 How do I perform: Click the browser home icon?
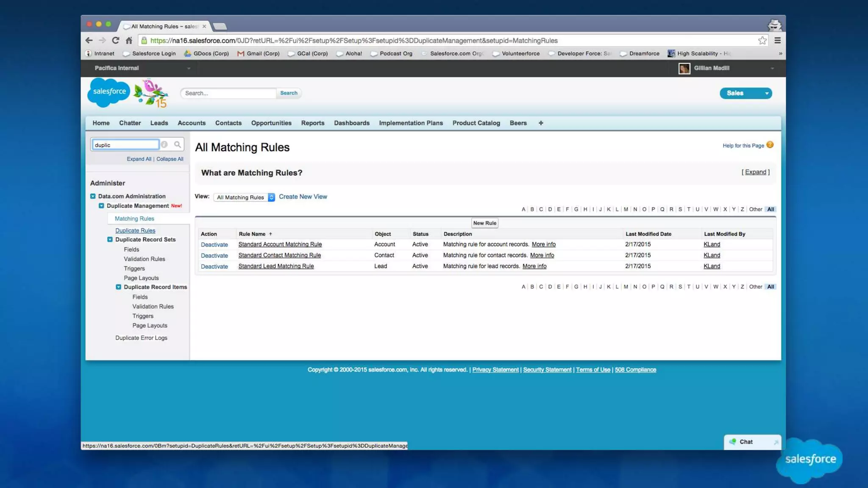[x=129, y=40]
